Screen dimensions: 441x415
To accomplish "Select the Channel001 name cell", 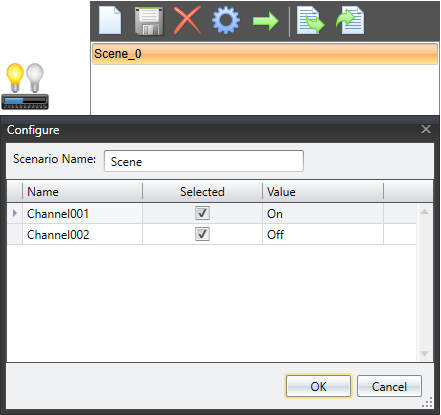I will pos(82,214).
